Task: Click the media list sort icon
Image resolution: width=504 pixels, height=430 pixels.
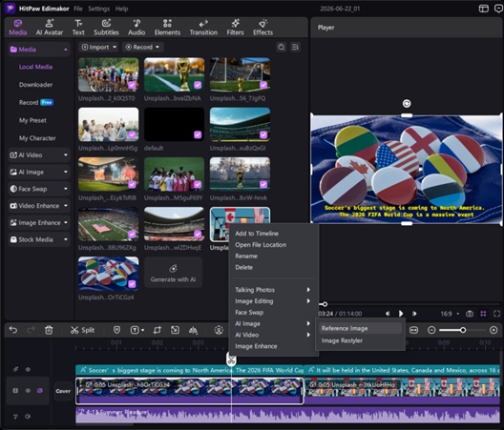Action: (x=295, y=48)
